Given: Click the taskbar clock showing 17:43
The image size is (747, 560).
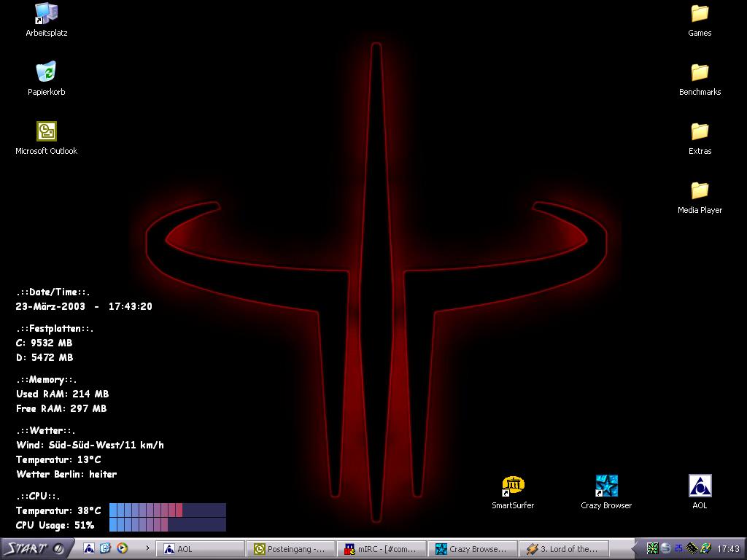Looking at the screenshot, I should pyautogui.click(x=729, y=549).
